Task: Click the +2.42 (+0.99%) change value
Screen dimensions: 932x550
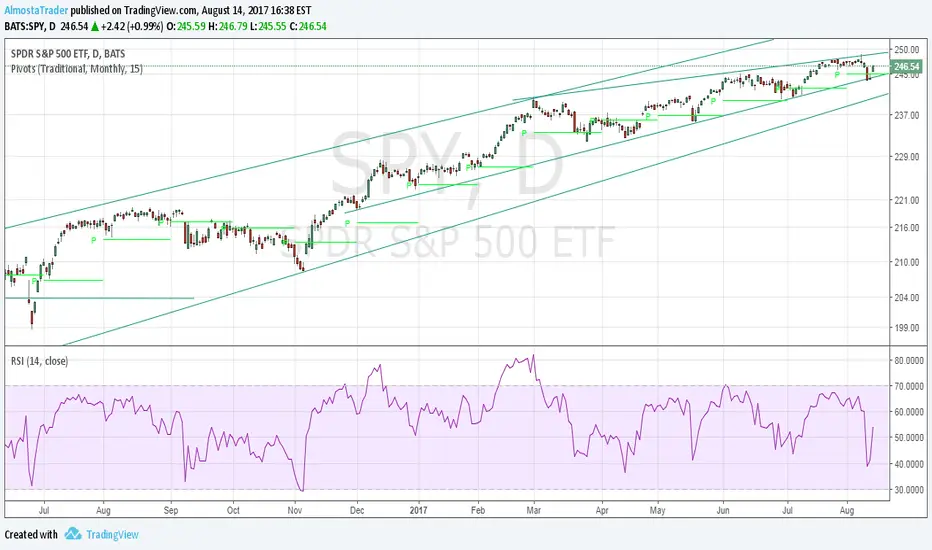Action: (x=132, y=26)
